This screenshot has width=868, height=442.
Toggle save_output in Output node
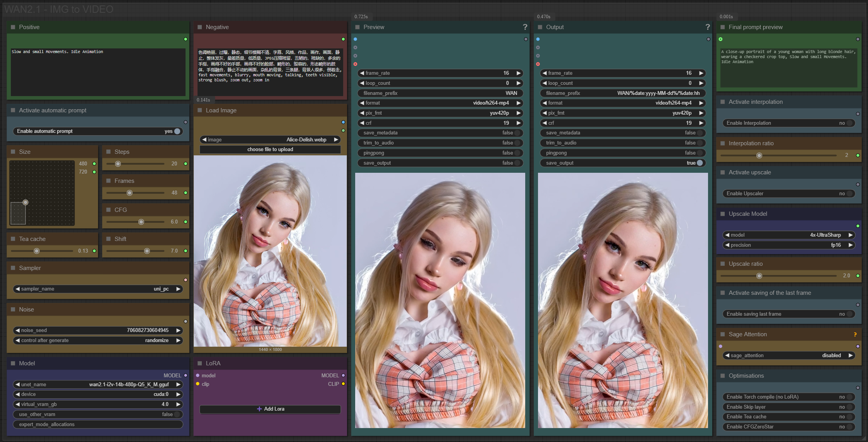tap(700, 163)
